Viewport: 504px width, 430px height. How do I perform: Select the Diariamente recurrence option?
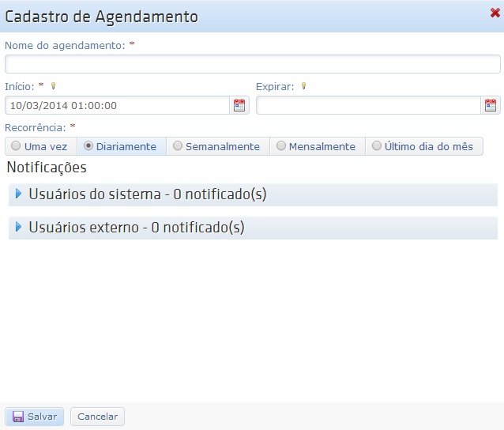[x=122, y=146]
